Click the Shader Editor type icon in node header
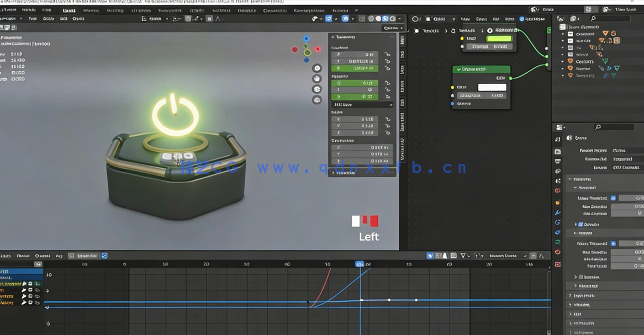 415,19
